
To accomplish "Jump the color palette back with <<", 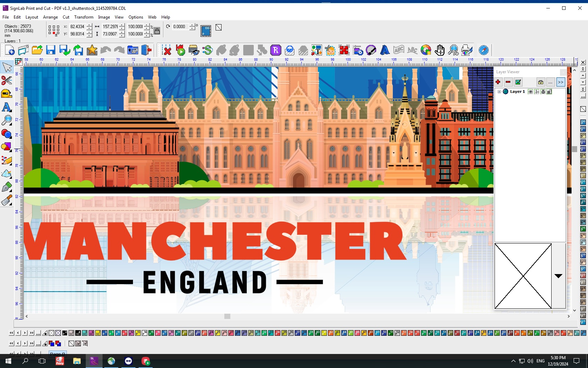I will (x=12, y=333).
